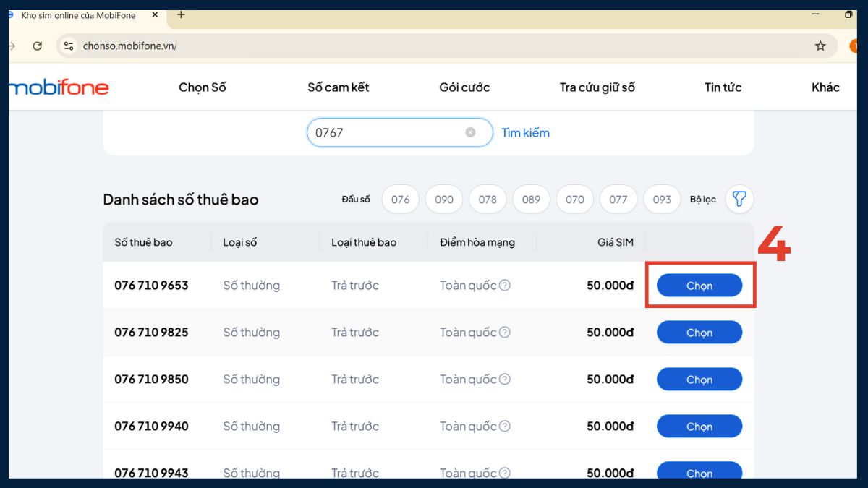Click the help icon in row 076 710 9850
The height and width of the screenshot is (488, 868).
505,379
